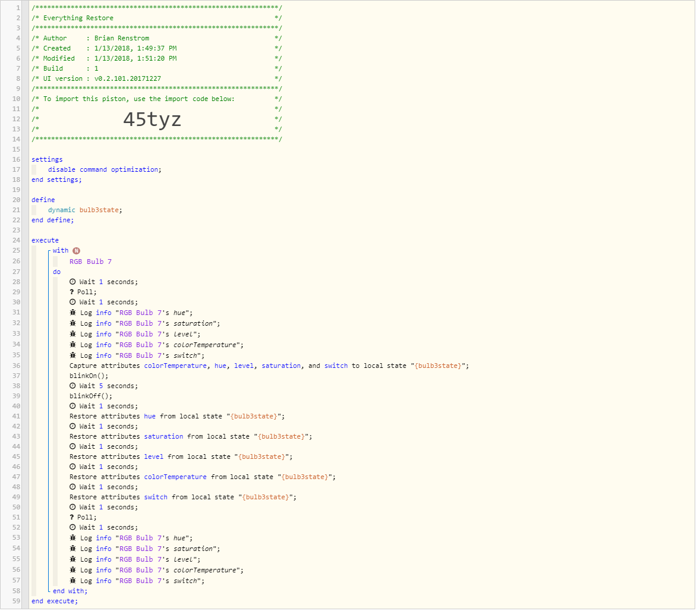The width and height of the screenshot is (700, 614).
Task: Select the clock icon on line 40 Wait
Action: point(72,406)
